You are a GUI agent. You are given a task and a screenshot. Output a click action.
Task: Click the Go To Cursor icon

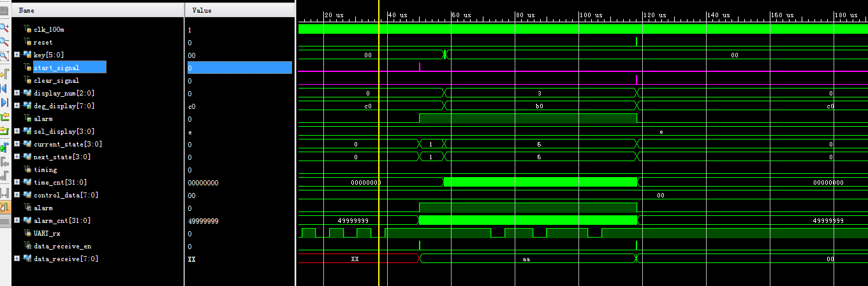coord(4,73)
